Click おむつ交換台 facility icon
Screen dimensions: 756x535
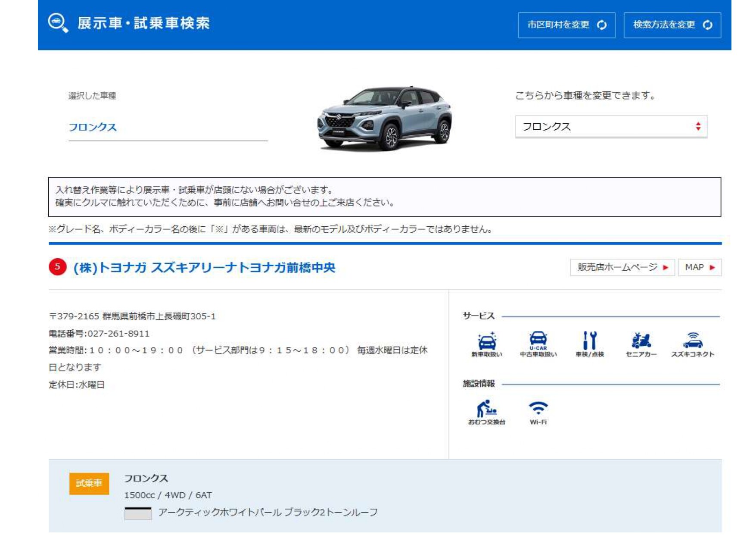(x=487, y=412)
